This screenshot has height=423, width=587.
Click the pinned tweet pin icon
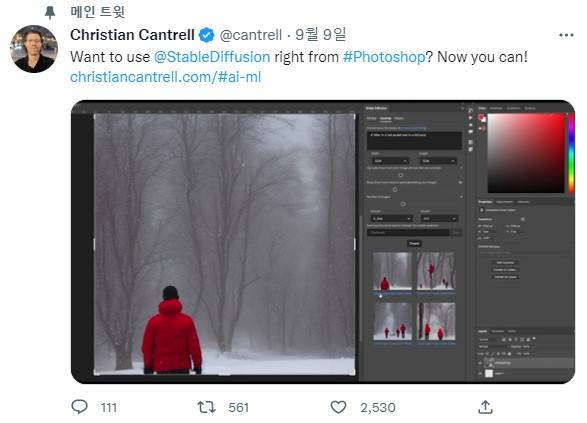pos(50,13)
